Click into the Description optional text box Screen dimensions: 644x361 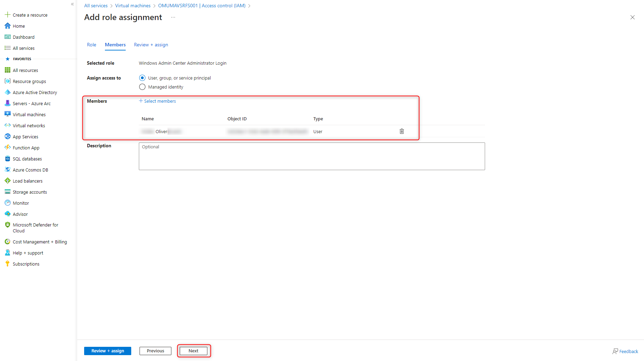(x=312, y=156)
